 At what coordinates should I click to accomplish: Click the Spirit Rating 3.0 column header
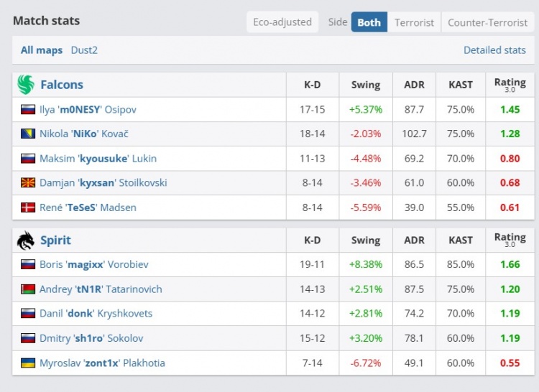pyautogui.click(x=510, y=240)
